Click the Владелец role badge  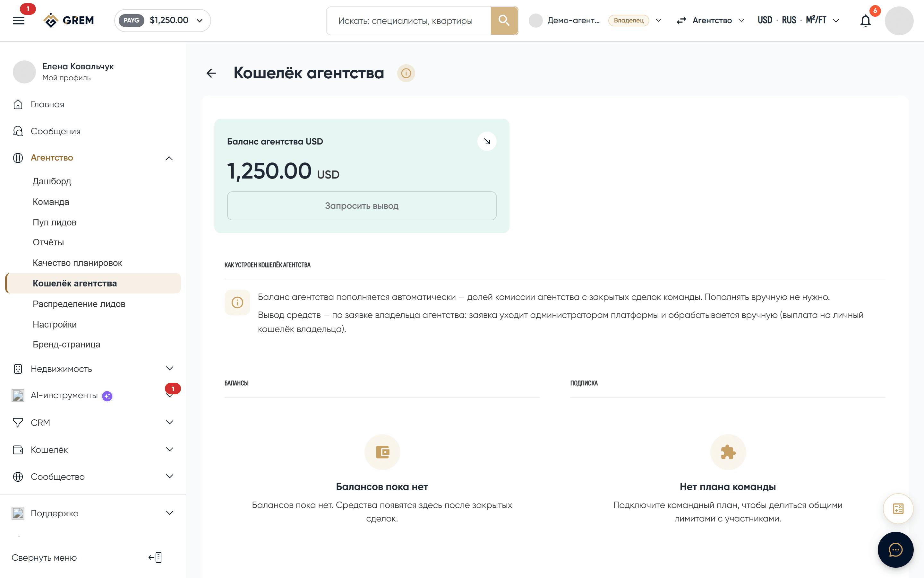pyautogui.click(x=629, y=21)
